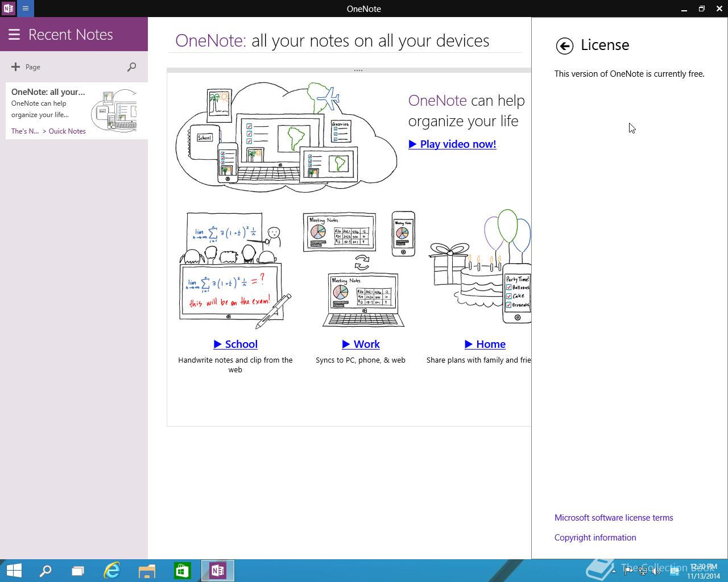Open the Work video link
Image resolution: width=728 pixels, height=582 pixels.
point(361,344)
